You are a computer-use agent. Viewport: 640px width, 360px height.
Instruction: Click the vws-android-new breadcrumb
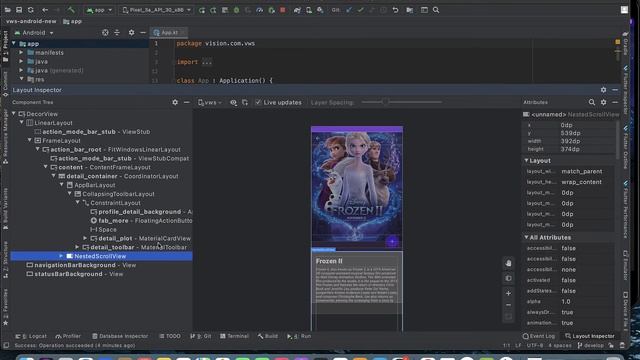[x=31, y=21]
